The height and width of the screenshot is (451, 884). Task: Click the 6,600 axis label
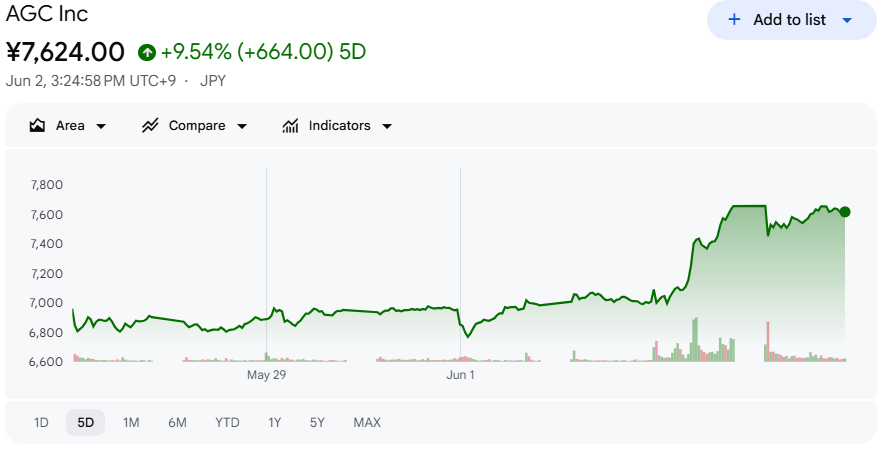click(x=46, y=362)
